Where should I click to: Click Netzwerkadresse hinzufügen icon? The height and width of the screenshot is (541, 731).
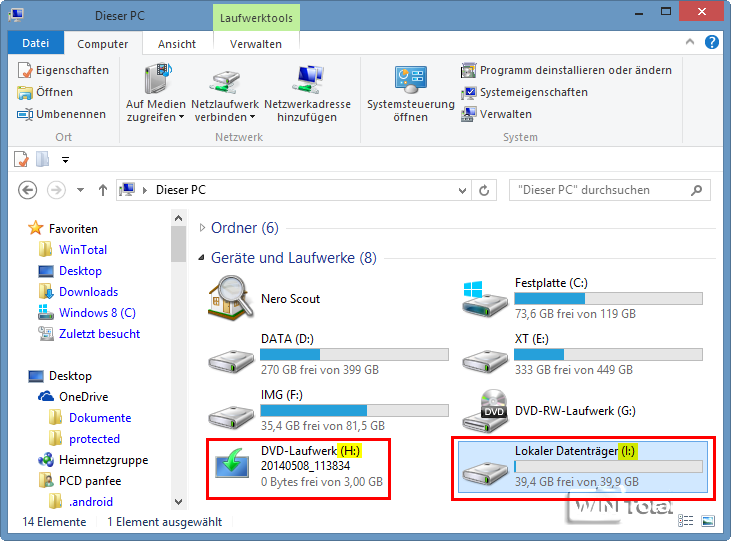(x=307, y=79)
